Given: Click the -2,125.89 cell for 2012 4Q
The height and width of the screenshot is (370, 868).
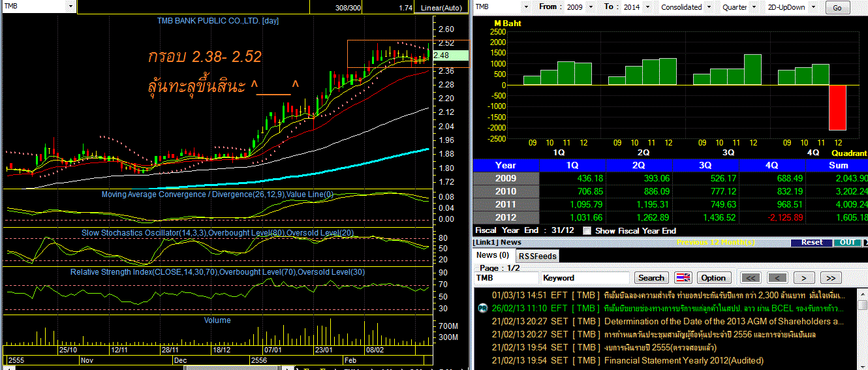Looking at the screenshot, I should (772, 217).
